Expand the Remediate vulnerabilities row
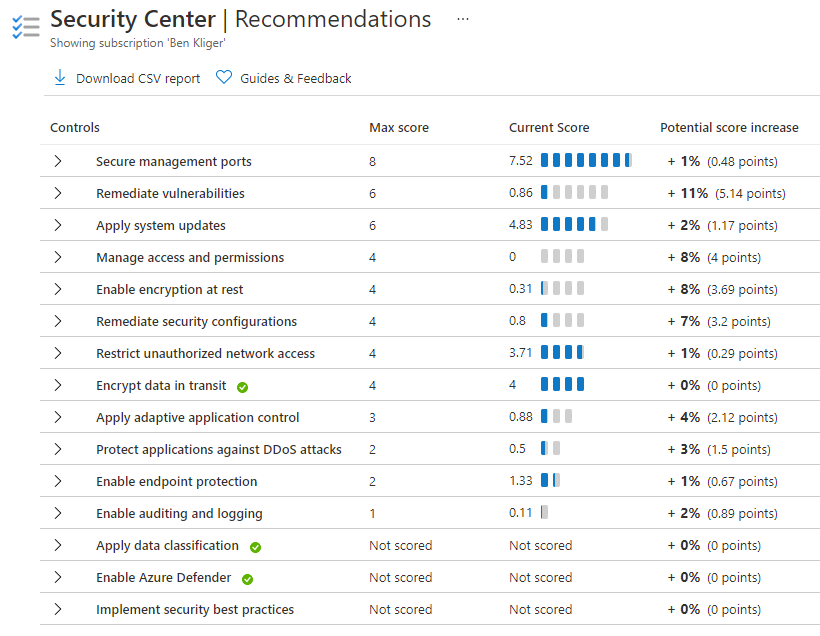The width and height of the screenshot is (820, 636). [x=58, y=193]
